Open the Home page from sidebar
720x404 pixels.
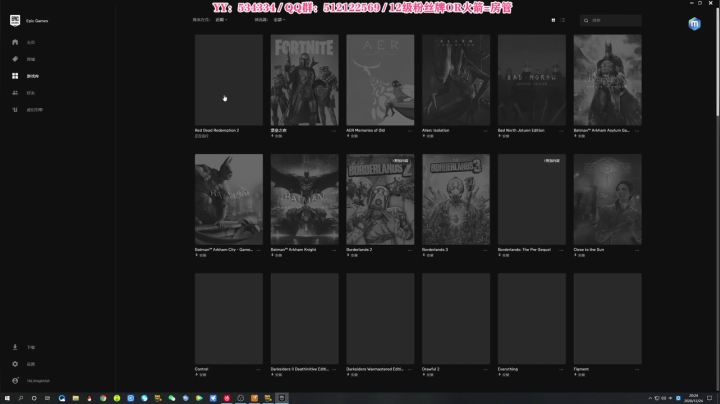click(x=15, y=42)
